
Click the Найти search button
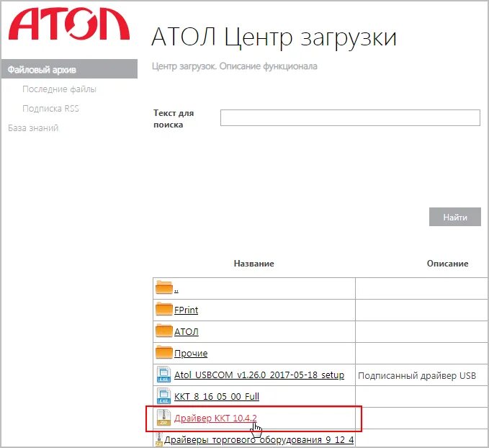pos(455,217)
